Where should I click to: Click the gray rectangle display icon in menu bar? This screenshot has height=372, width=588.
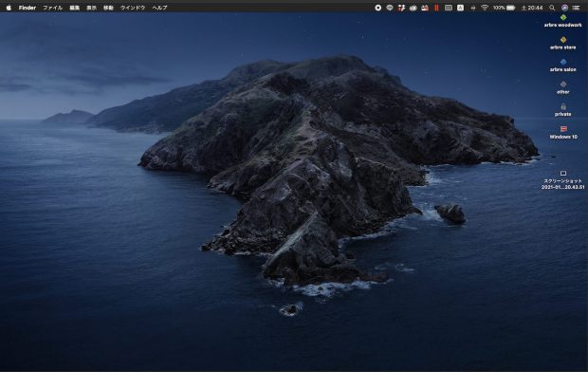(449, 8)
